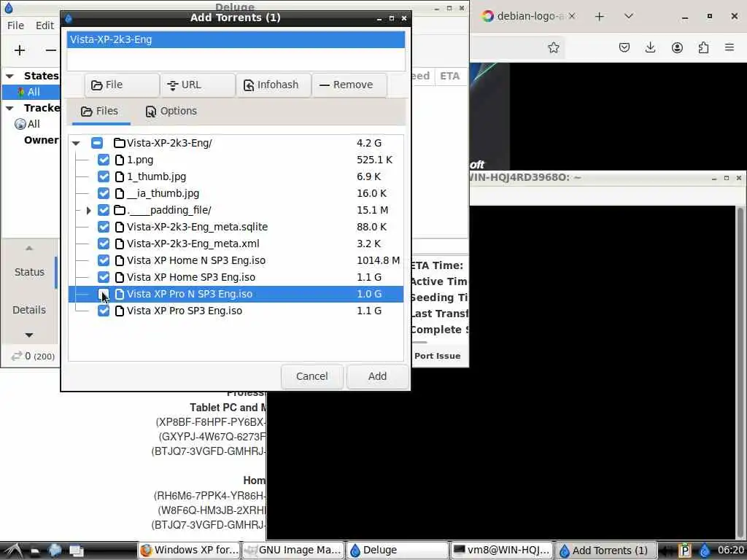Switch to Deluge taskbar window
Screen dimensions: 747x560
398,551
